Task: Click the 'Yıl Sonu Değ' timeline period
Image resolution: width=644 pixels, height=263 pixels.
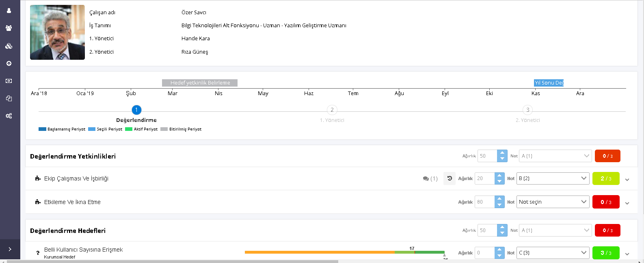Action: coord(549,83)
